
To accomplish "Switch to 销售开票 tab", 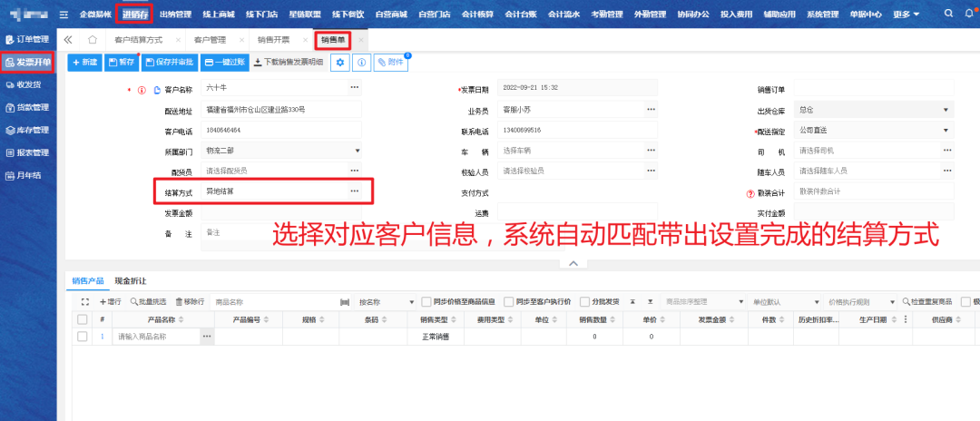I will (274, 39).
